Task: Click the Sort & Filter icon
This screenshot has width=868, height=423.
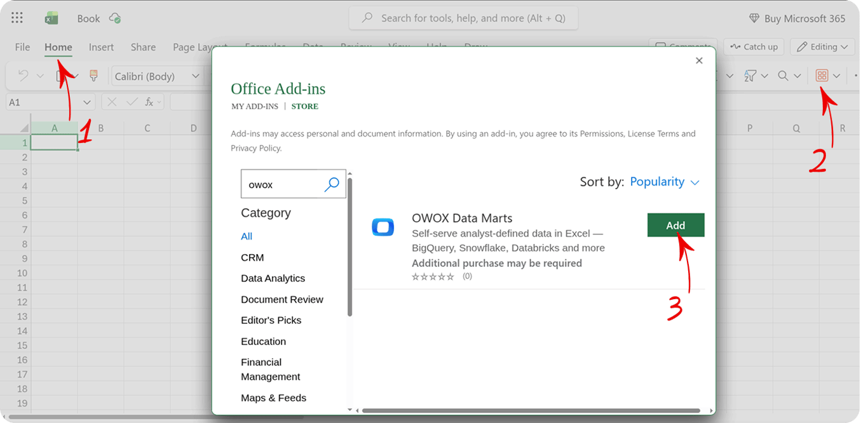Action: click(750, 76)
